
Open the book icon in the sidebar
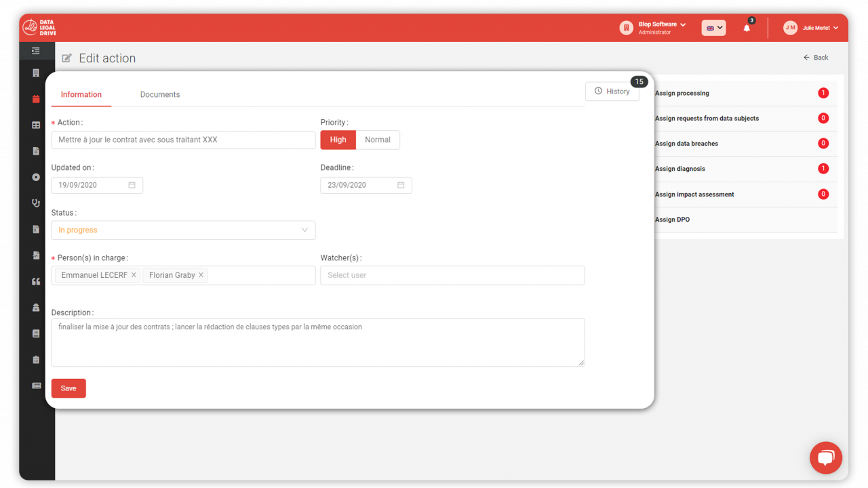point(36,333)
